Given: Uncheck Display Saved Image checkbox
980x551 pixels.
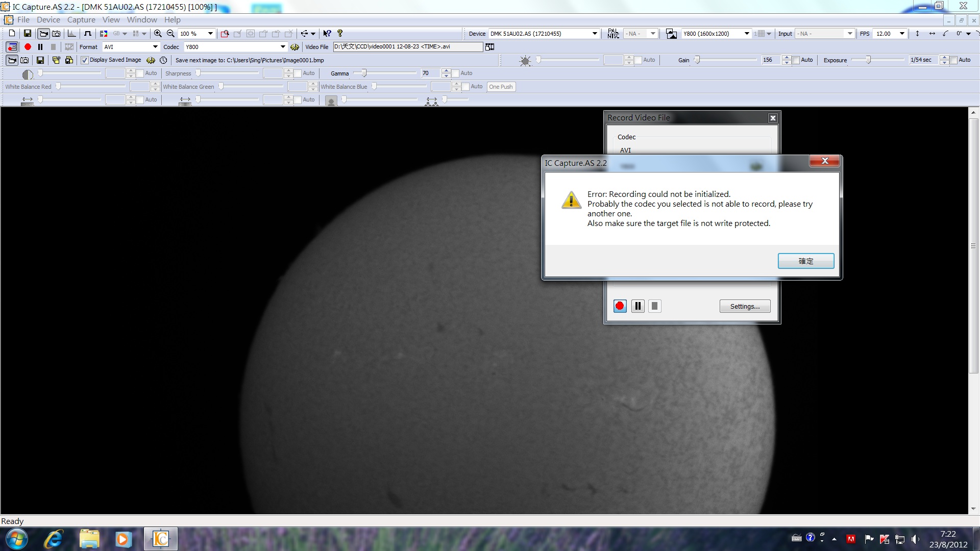Looking at the screenshot, I should (85, 60).
